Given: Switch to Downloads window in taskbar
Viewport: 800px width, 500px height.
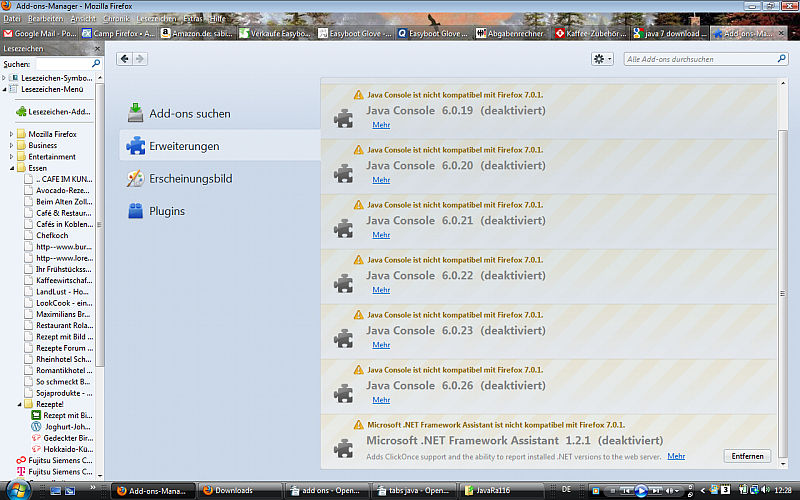Looking at the screenshot, I should 239,490.
